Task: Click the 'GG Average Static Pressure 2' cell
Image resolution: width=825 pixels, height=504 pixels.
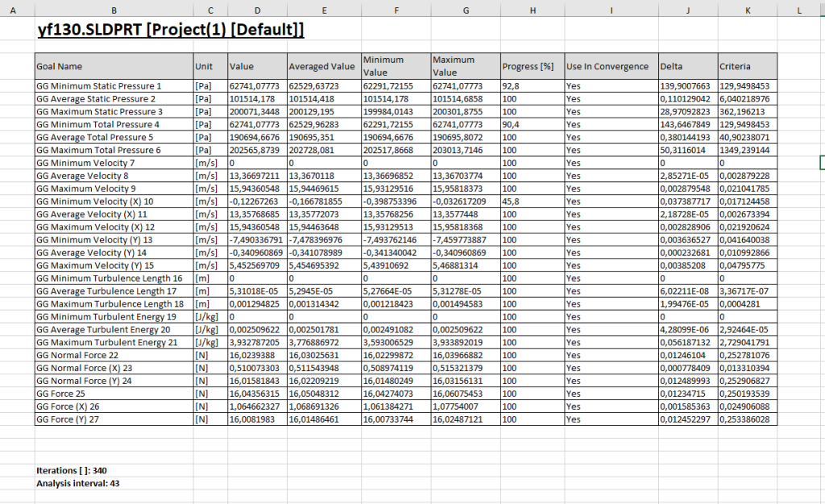Action: coord(114,99)
